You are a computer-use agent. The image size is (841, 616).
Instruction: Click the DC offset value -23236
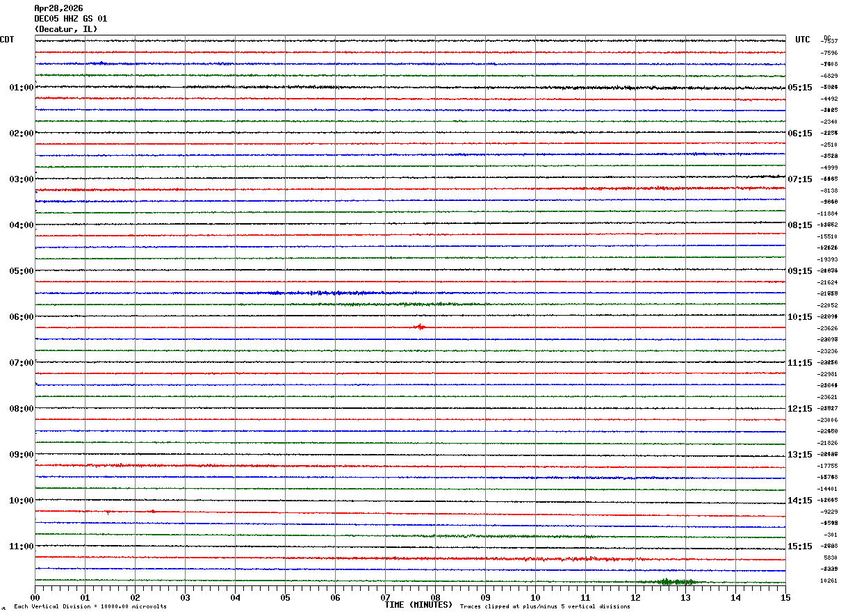828,351
